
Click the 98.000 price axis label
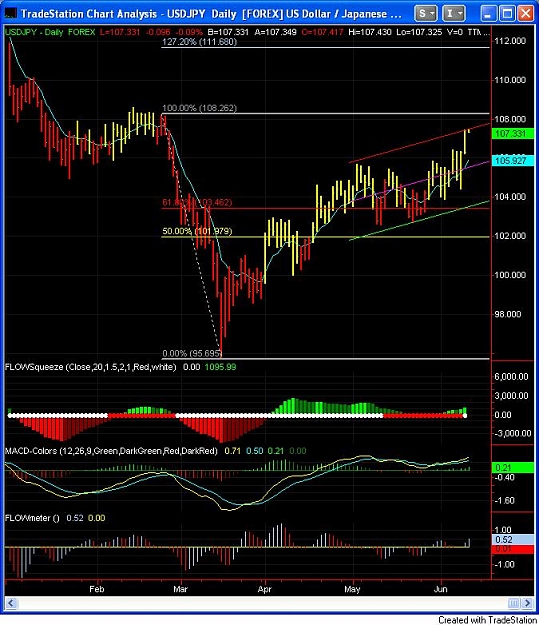pyautogui.click(x=508, y=314)
